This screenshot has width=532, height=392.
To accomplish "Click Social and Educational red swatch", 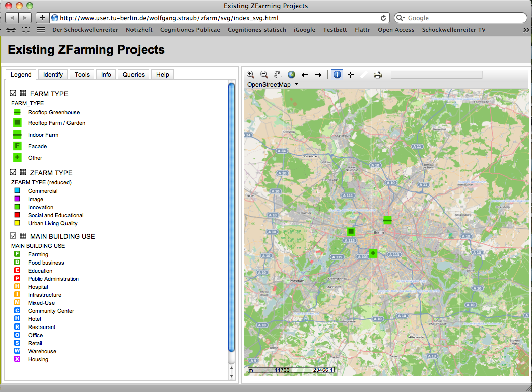I will coord(17,215).
